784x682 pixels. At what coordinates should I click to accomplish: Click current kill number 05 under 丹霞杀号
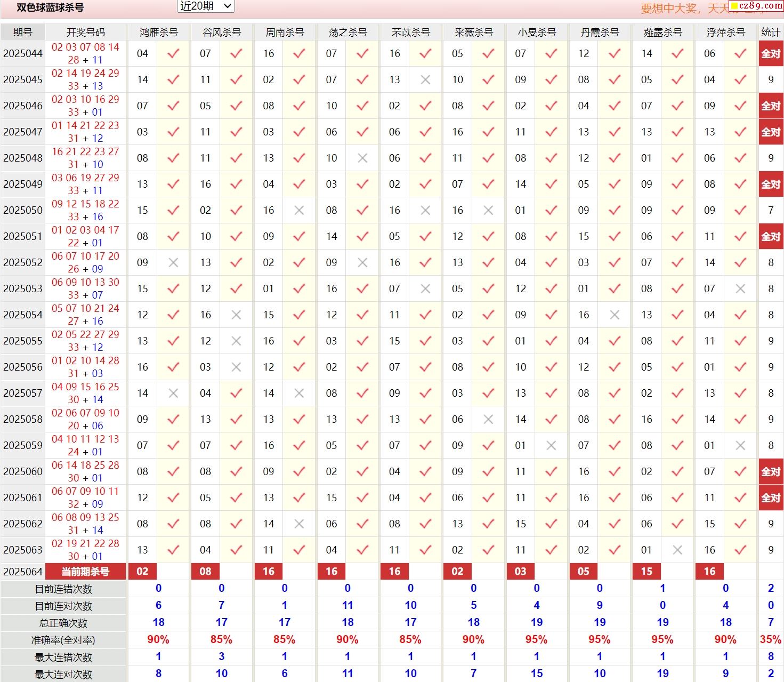pos(584,572)
